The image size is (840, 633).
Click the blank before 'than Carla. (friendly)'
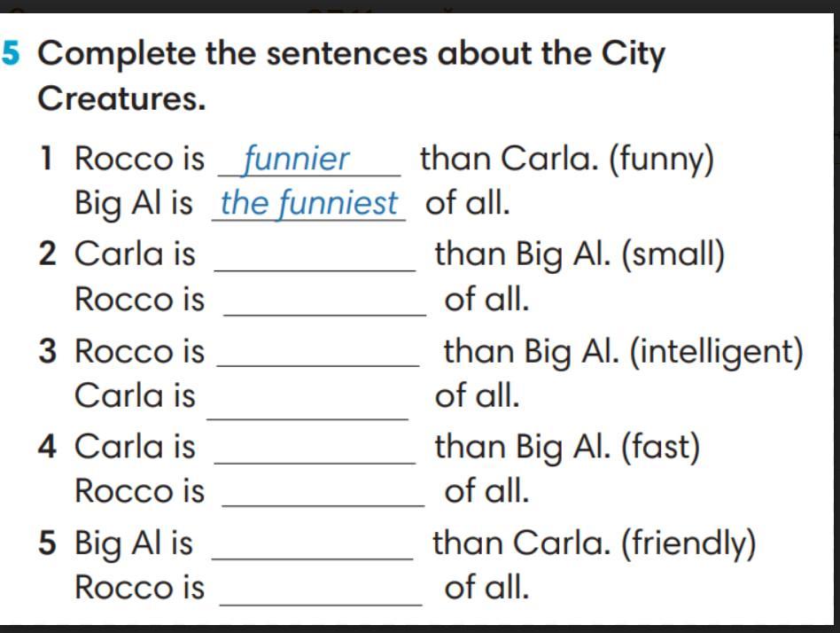click(x=313, y=546)
